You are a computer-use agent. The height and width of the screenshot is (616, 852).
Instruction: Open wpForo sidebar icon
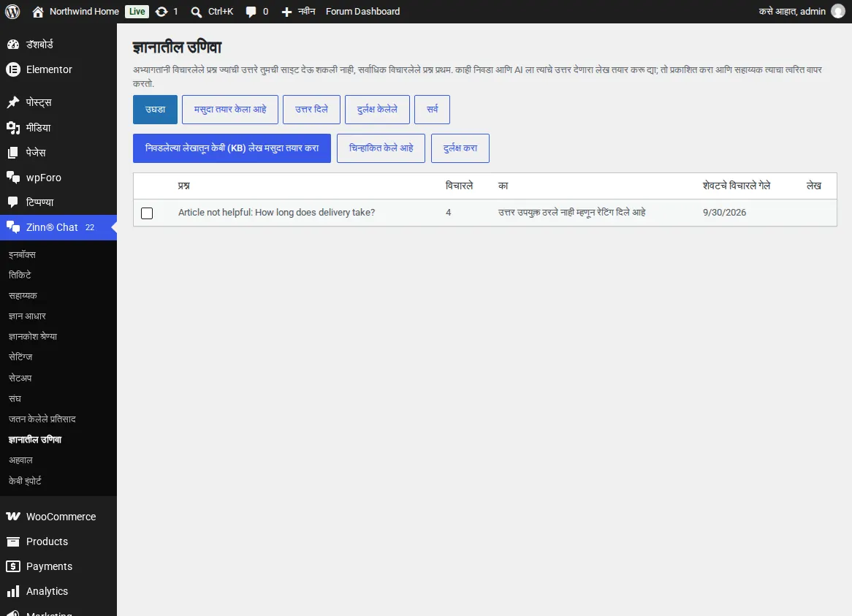click(x=13, y=177)
